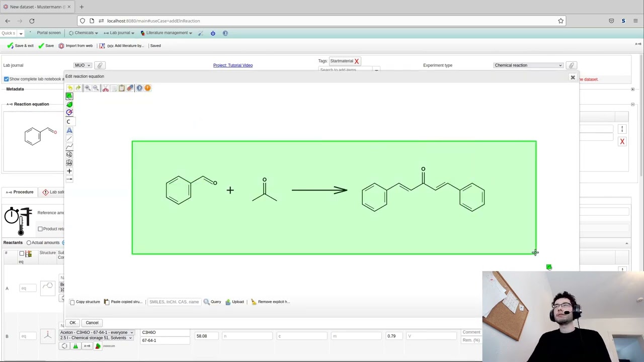Zoom in on the structure editor
This screenshot has height=362, width=644.
pyautogui.click(x=88, y=88)
